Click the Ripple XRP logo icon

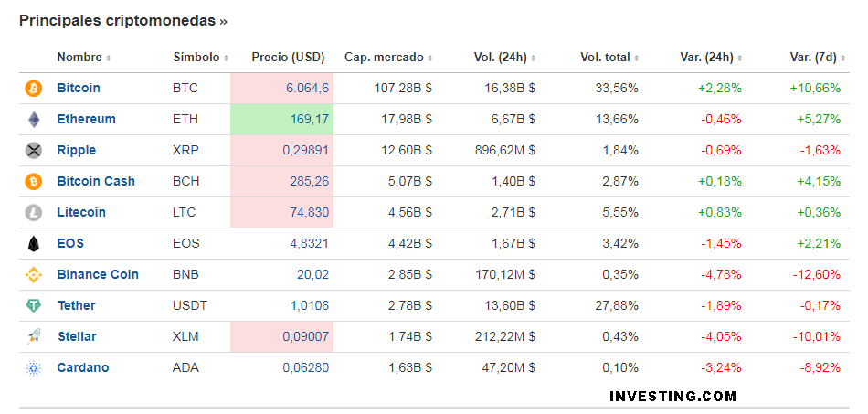(34, 151)
